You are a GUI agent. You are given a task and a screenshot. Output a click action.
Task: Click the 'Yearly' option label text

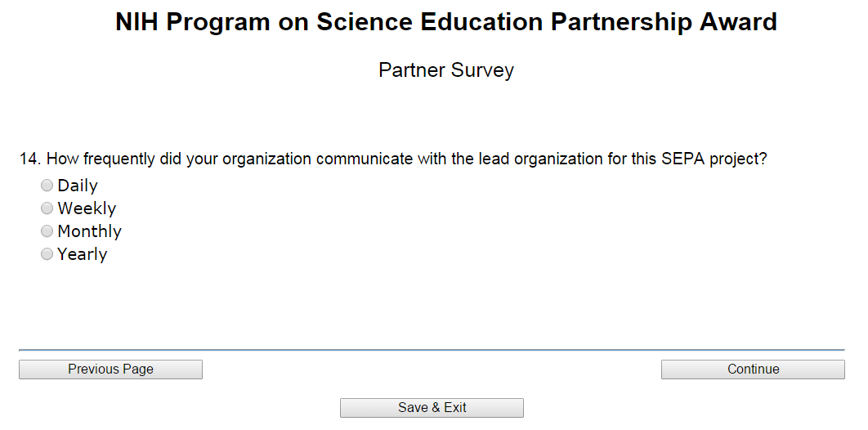pos(82,254)
